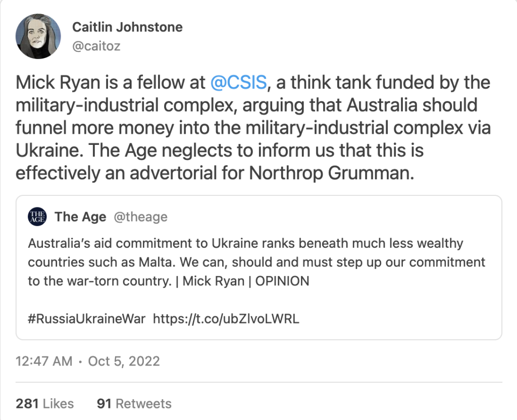View the 281 Likes list
This screenshot has width=517, height=420.
coord(44,404)
